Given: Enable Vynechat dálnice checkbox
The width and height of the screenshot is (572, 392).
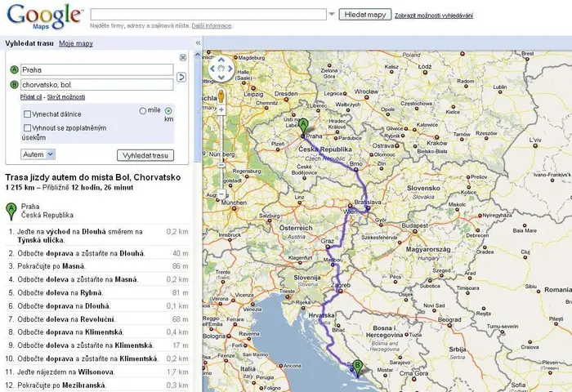Looking at the screenshot, I should (27, 114).
